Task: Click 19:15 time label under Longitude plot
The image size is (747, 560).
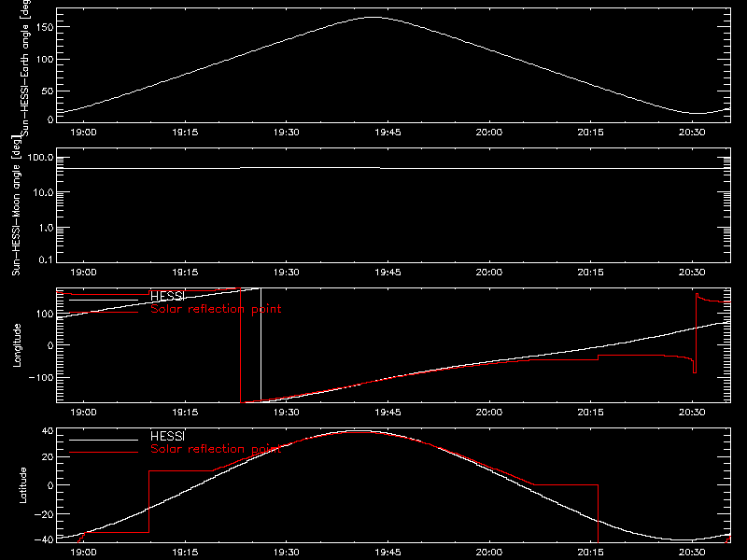Action: [x=185, y=413]
